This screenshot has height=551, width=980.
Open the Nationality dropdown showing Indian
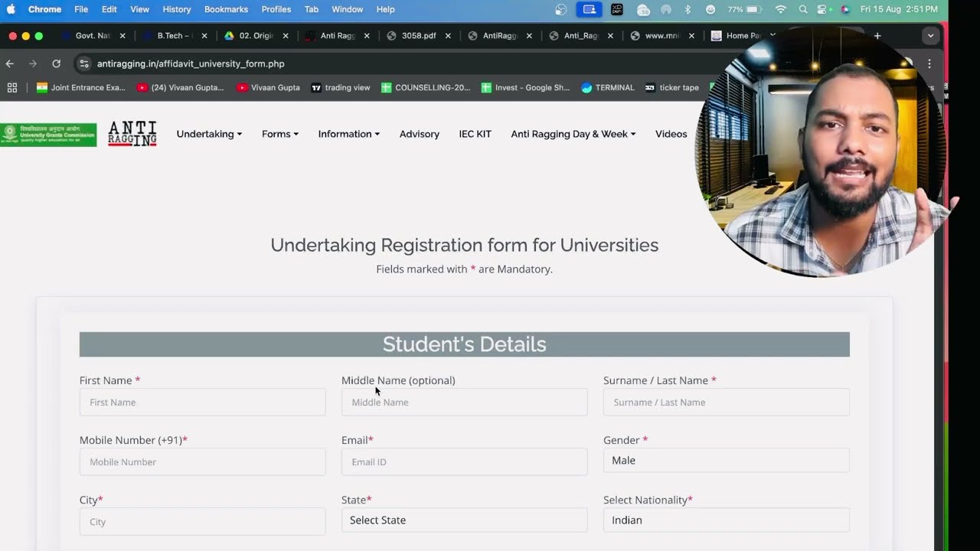[727, 520]
